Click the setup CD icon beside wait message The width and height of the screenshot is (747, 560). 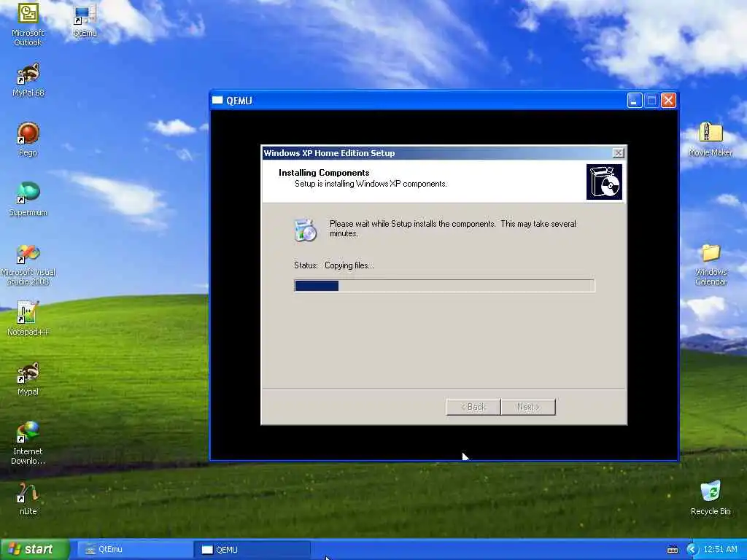306,230
